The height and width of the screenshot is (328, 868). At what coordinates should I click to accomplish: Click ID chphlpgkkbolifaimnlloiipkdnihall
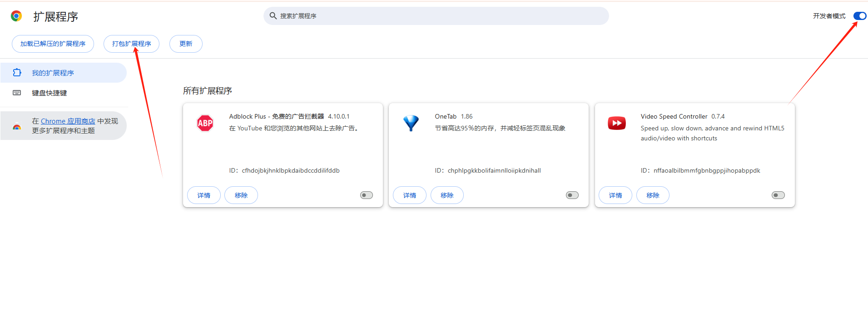[488, 171]
